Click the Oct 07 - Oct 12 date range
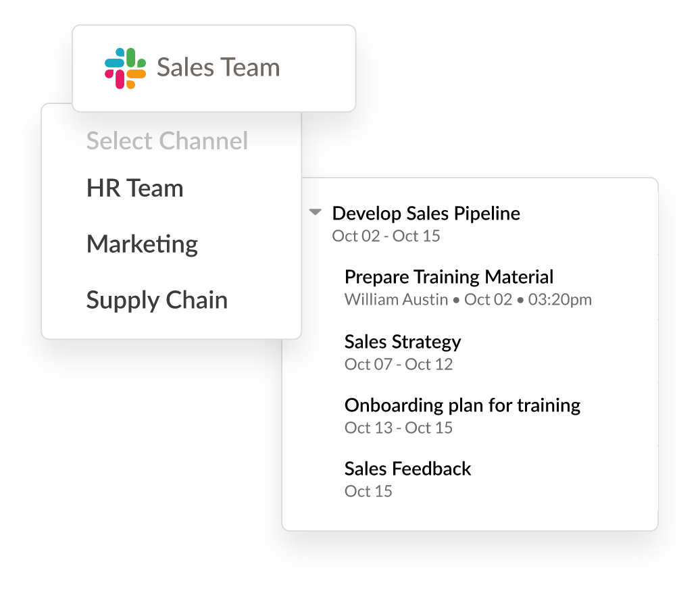Viewport: 700px width, 589px height. (x=398, y=364)
